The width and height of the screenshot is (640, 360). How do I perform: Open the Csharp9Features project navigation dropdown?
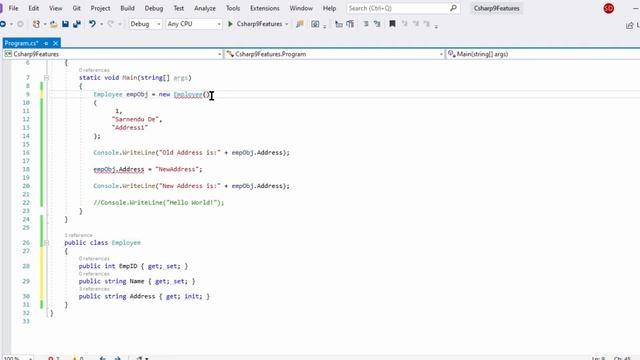(113, 54)
